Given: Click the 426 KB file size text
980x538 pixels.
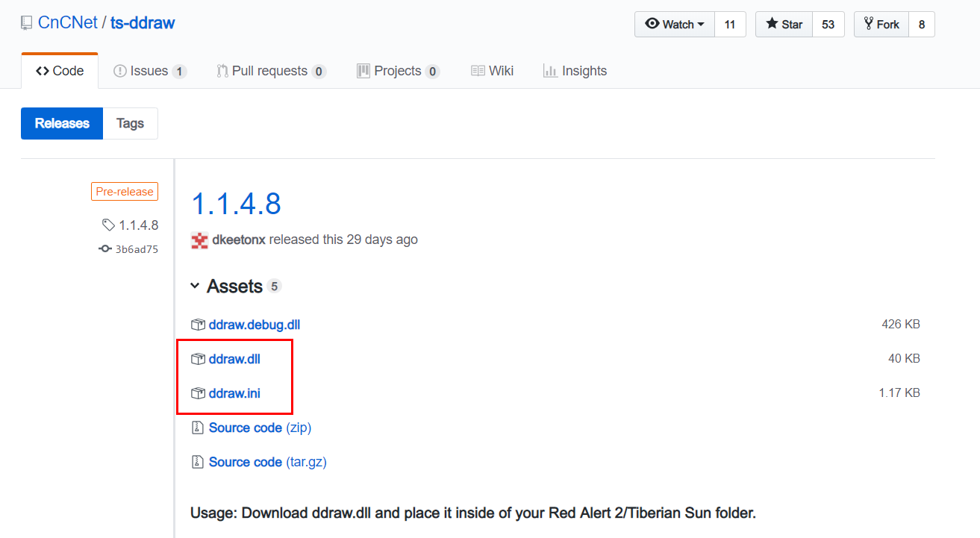Looking at the screenshot, I should pos(901,325).
